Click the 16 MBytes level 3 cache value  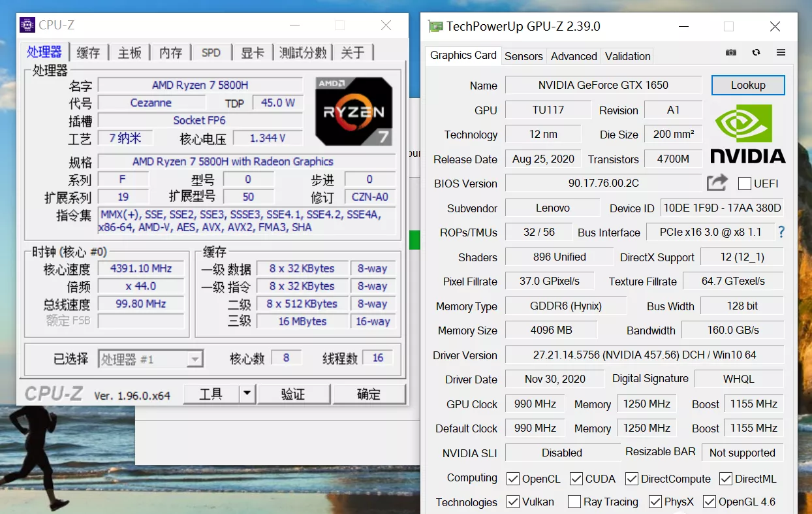(302, 321)
